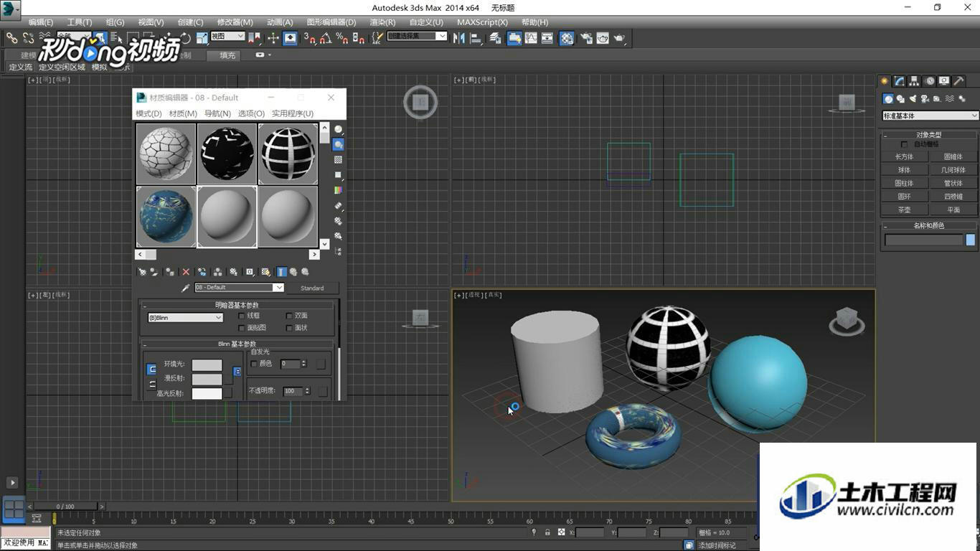The image size is (980, 551).
Task: Open the Hierarchy tab in command panel
Action: click(x=914, y=81)
